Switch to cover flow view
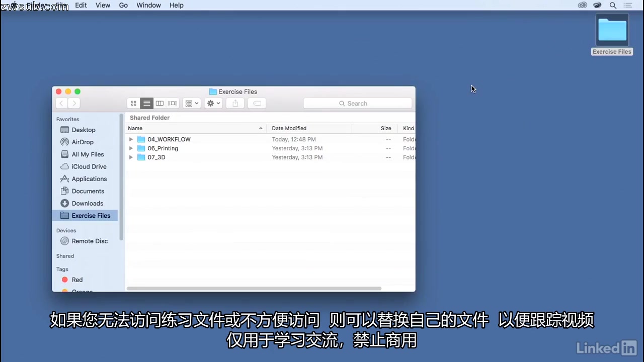The height and width of the screenshot is (362, 644). point(173,103)
